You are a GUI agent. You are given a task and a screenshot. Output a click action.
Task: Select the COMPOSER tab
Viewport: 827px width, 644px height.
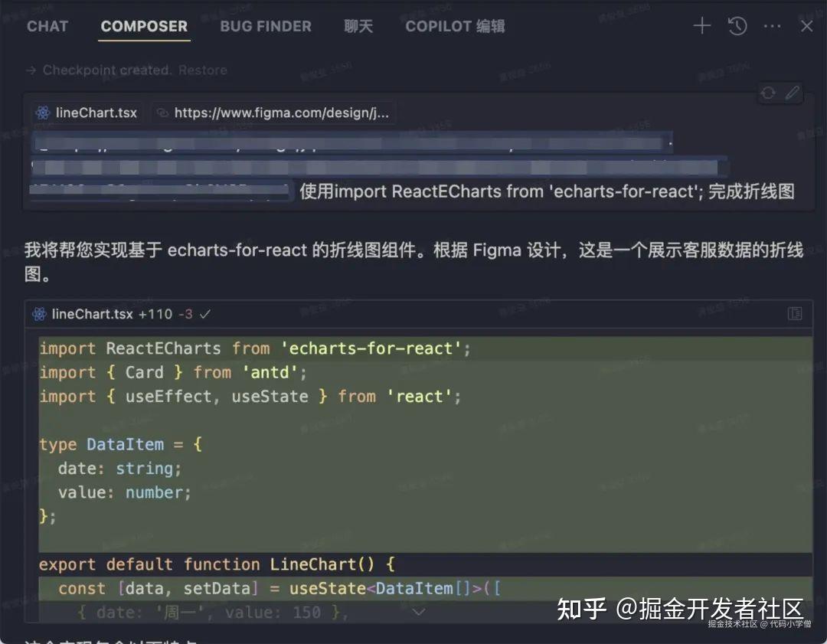click(x=144, y=26)
